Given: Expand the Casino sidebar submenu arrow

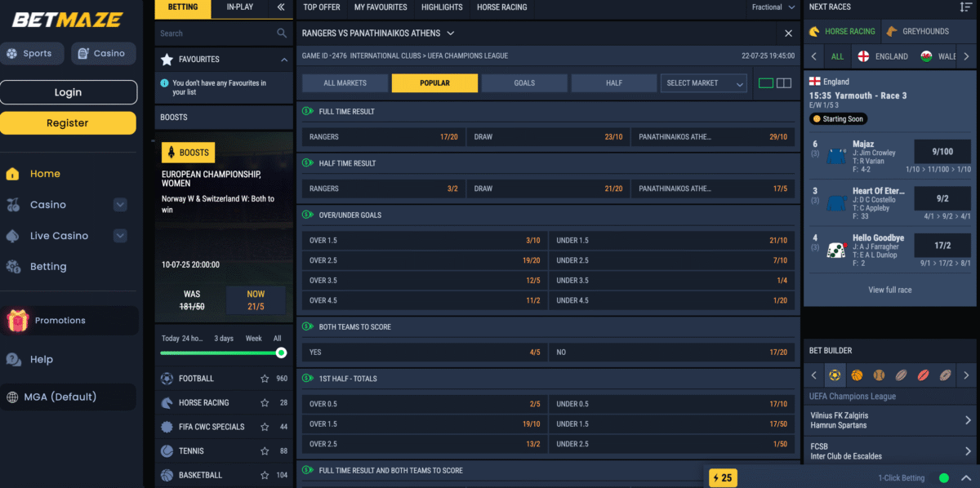Looking at the screenshot, I should click(120, 205).
